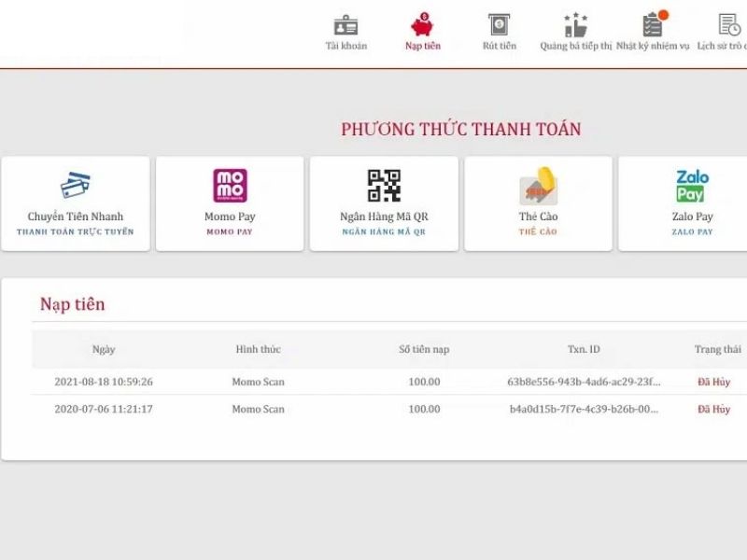Screen dimensions: 747x560
Task: Select the date 2021-08-18 10:59:26
Action: click(x=104, y=382)
